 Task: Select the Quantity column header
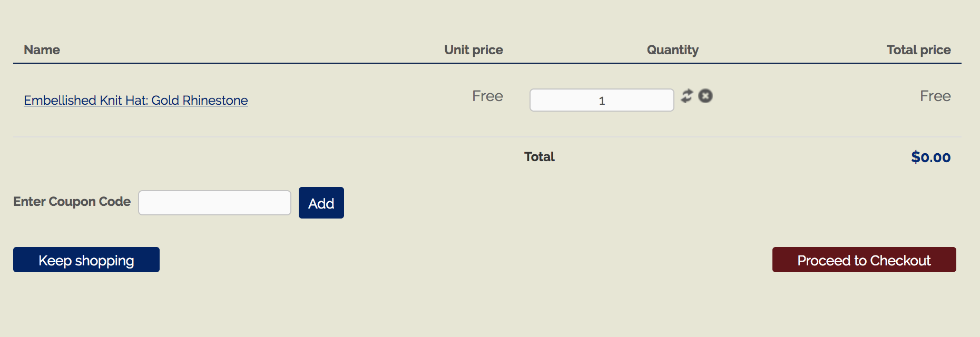point(672,50)
